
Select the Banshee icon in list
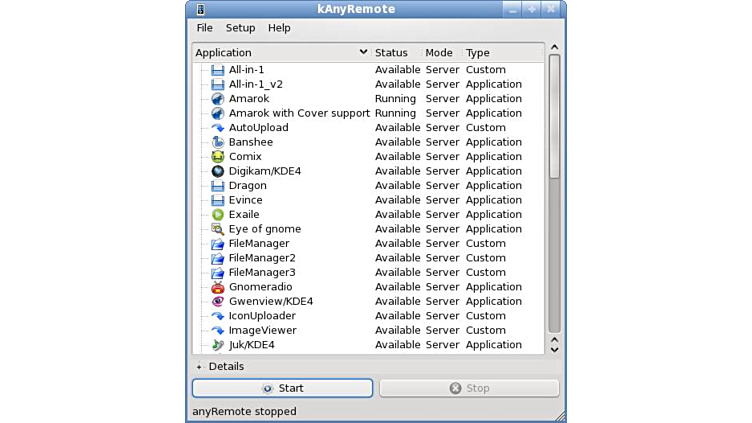(218, 142)
